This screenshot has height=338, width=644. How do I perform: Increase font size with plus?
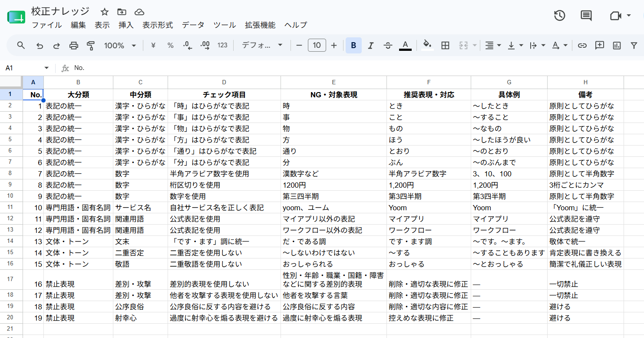pyautogui.click(x=334, y=45)
